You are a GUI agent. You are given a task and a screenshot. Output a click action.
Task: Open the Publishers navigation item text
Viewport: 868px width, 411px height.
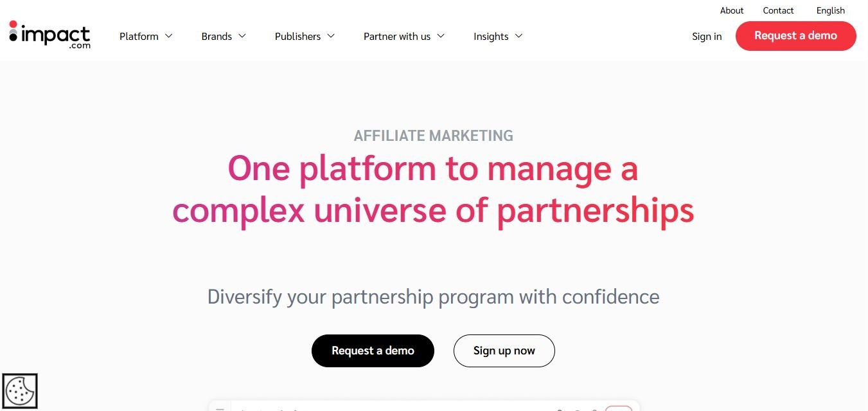(297, 37)
